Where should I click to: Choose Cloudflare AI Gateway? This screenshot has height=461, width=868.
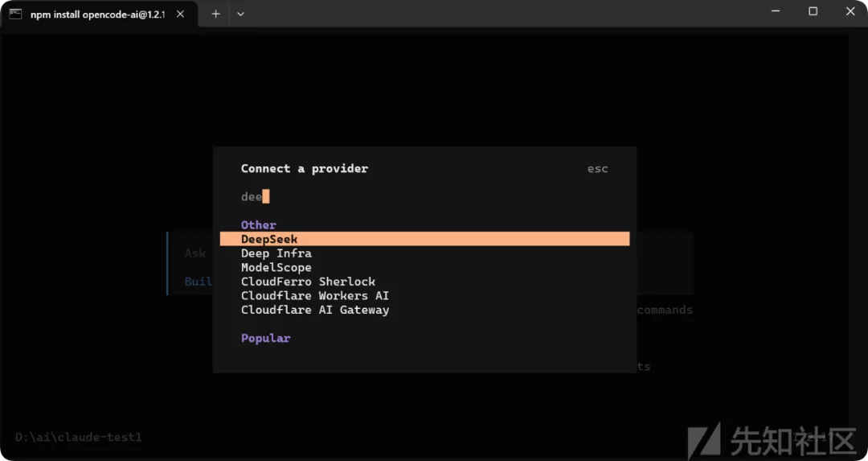[x=315, y=310]
